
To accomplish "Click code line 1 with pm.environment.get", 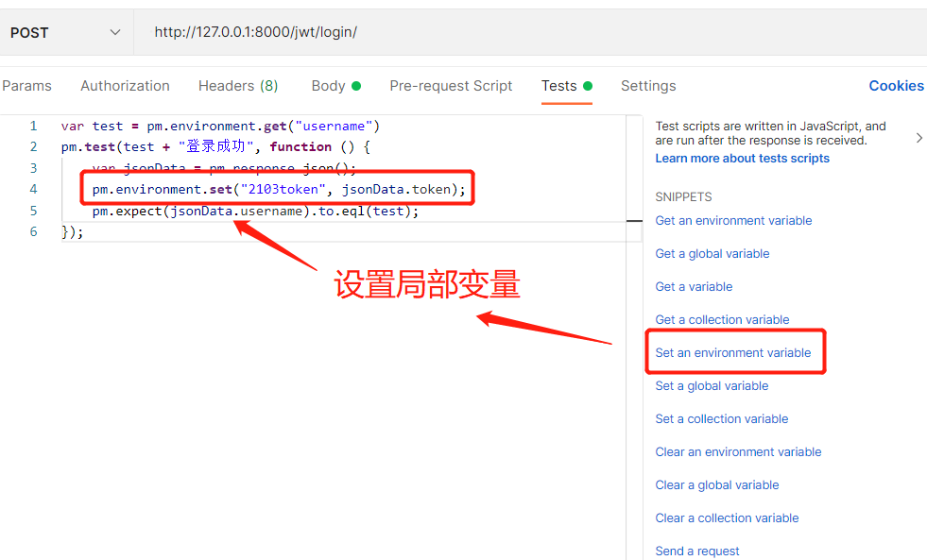I will pyautogui.click(x=220, y=126).
